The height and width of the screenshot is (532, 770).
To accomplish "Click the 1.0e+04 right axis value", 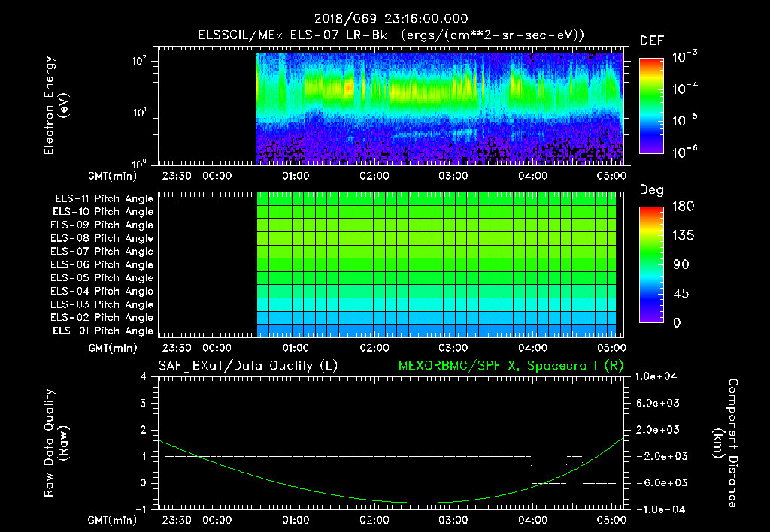I will (656, 376).
